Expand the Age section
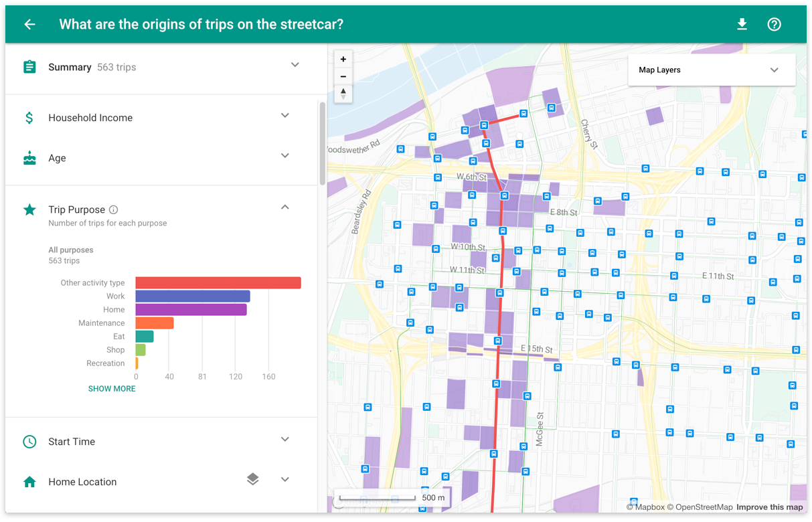Viewport: 812px width, 522px height. [285, 155]
